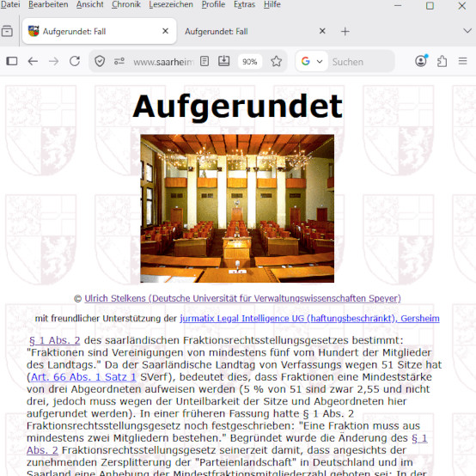Expand the list all tabs chevron
Screen dimensions: 476x476
point(467,31)
